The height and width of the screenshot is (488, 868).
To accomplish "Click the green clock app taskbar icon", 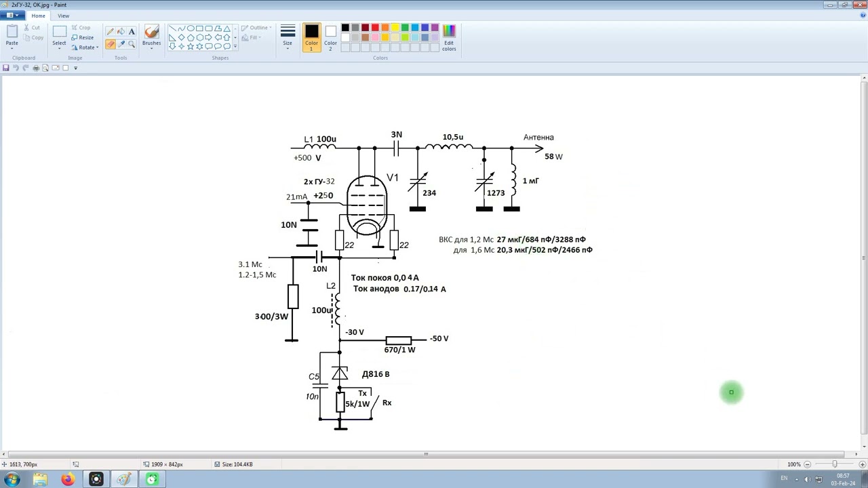I will point(151,479).
